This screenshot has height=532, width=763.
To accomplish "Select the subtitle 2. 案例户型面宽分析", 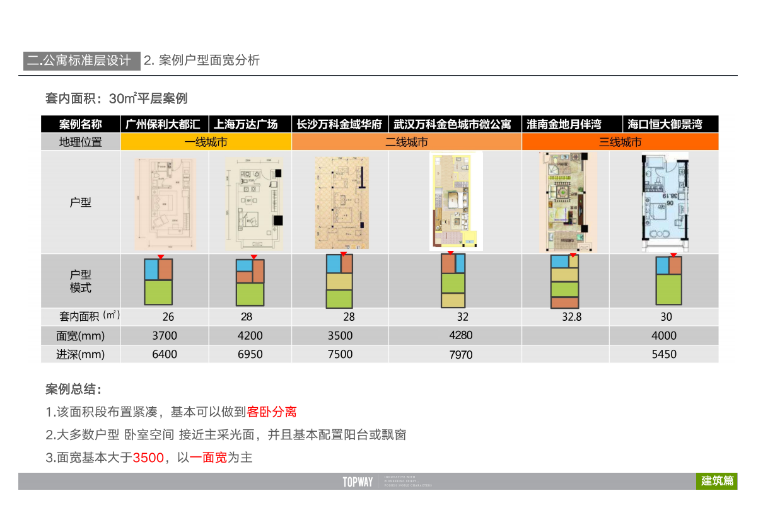I will tap(202, 61).
